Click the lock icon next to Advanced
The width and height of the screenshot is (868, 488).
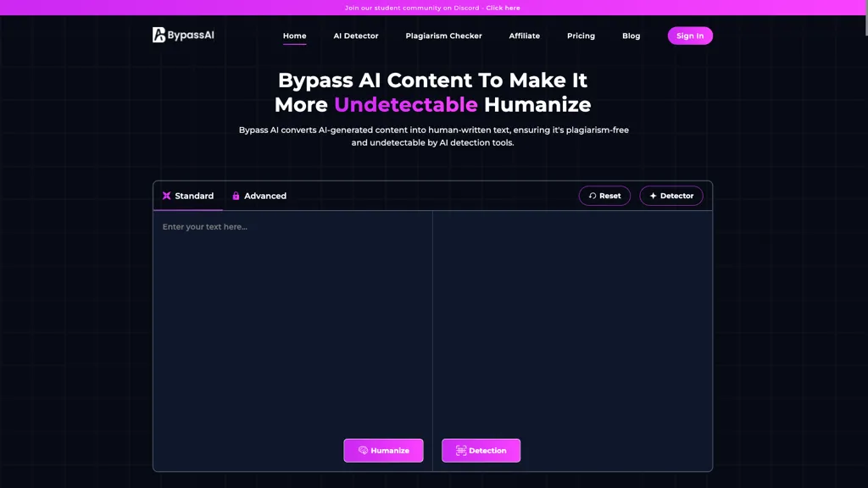tap(235, 196)
